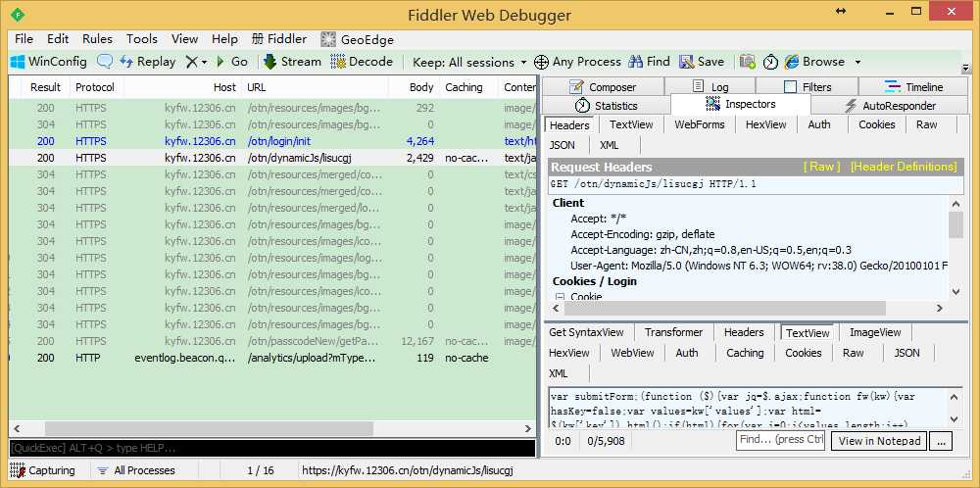Click the Browse Internet Explorer button
This screenshot has width=980, height=488.
815,61
